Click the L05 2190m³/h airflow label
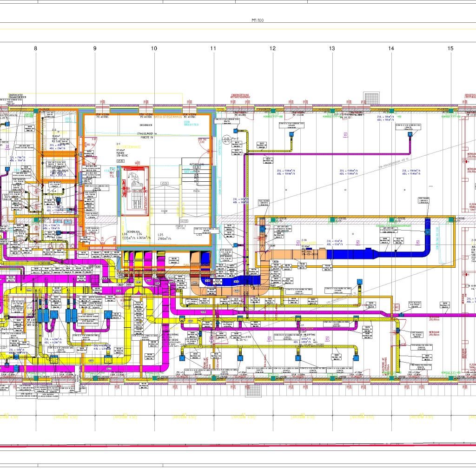The image size is (476, 476). coord(164,237)
